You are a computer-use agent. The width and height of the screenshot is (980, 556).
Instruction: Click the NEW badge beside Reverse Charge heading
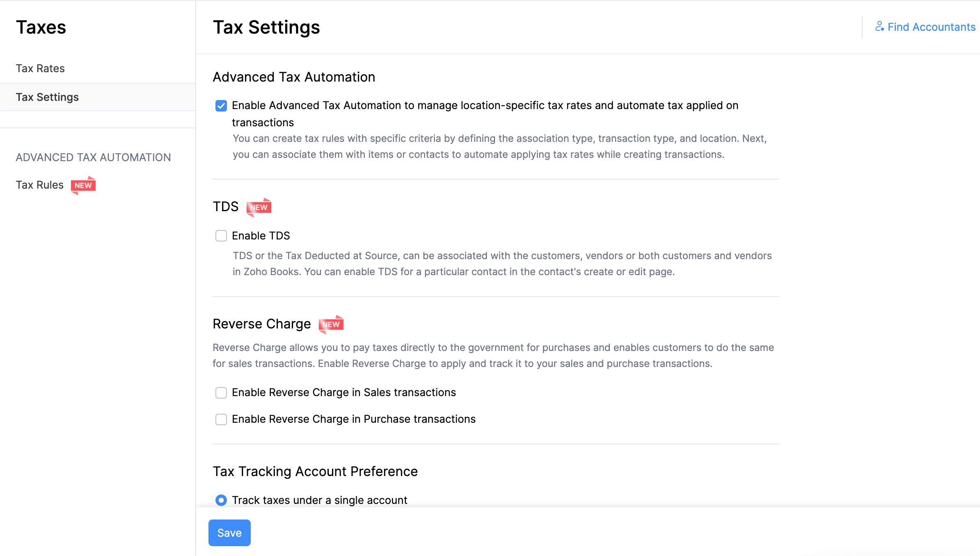(331, 324)
